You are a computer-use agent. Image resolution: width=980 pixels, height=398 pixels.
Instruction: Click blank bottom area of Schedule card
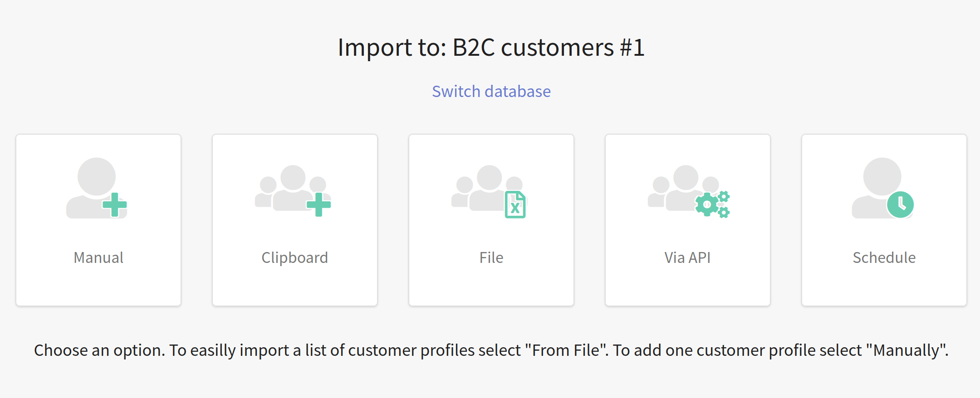pos(884,288)
